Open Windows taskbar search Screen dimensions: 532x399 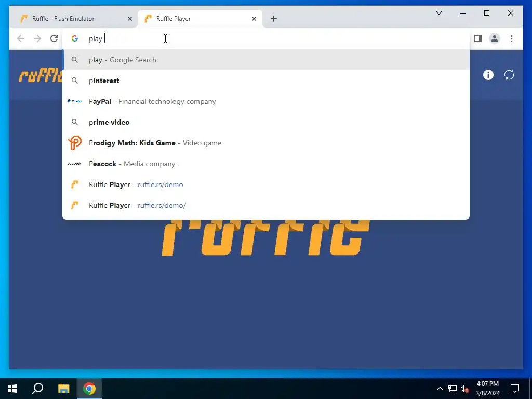[37, 389]
